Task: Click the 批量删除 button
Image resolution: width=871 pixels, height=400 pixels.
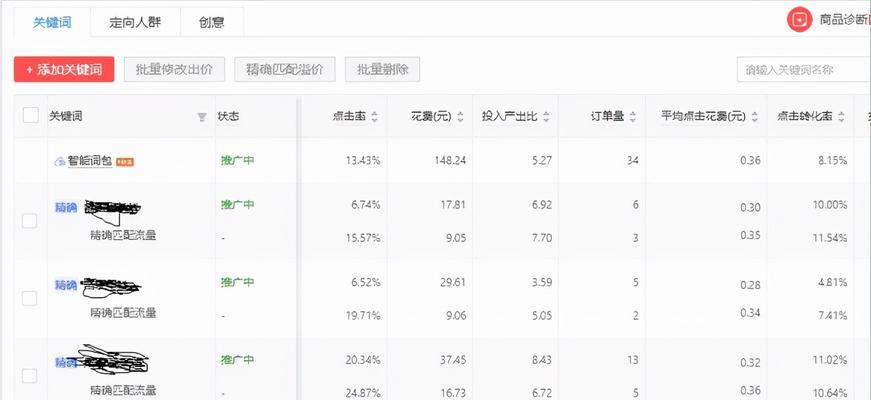Action: click(383, 69)
